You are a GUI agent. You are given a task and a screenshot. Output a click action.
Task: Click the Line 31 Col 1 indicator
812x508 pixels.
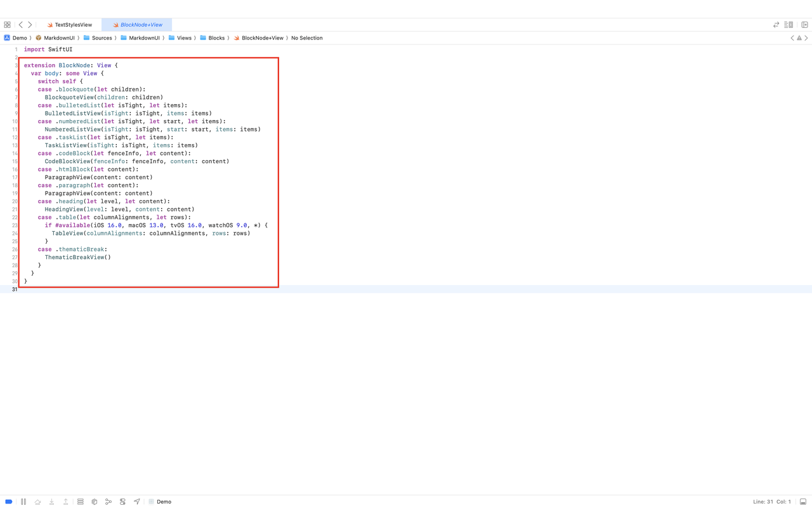point(772,502)
